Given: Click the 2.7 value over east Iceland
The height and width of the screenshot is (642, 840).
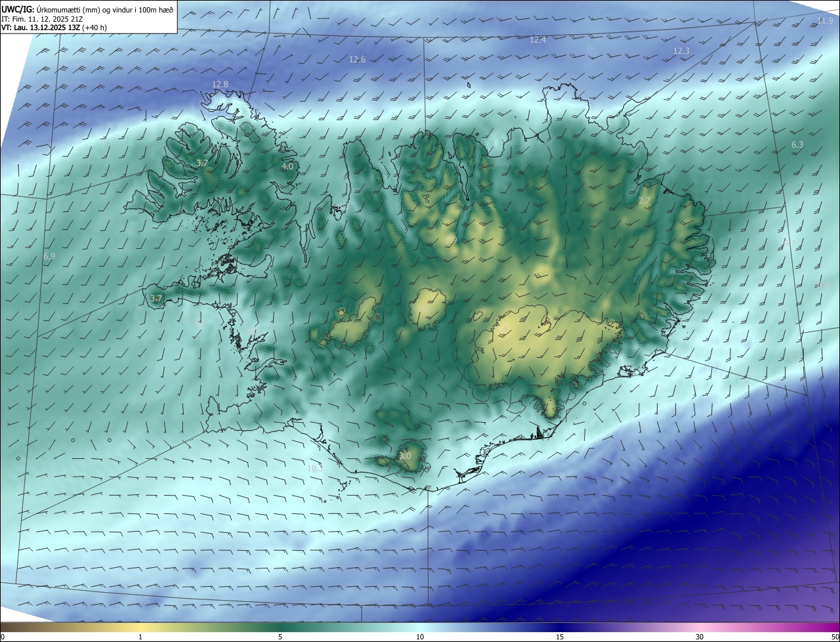Looking at the screenshot, I should [x=644, y=201].
